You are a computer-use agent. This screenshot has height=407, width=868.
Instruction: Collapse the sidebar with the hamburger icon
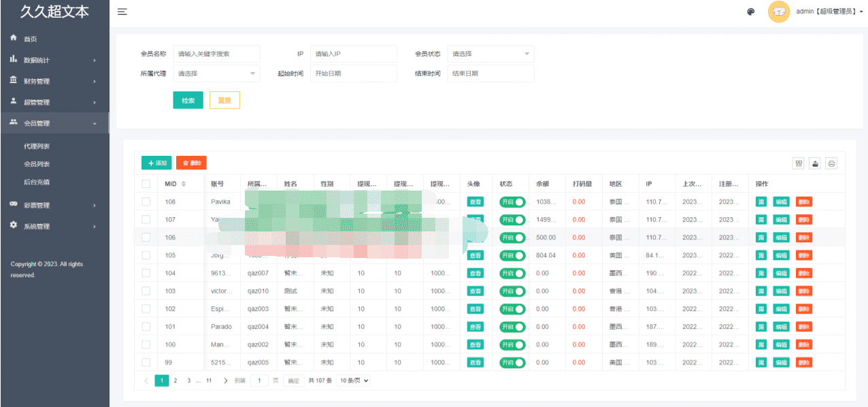pos(122,12)
